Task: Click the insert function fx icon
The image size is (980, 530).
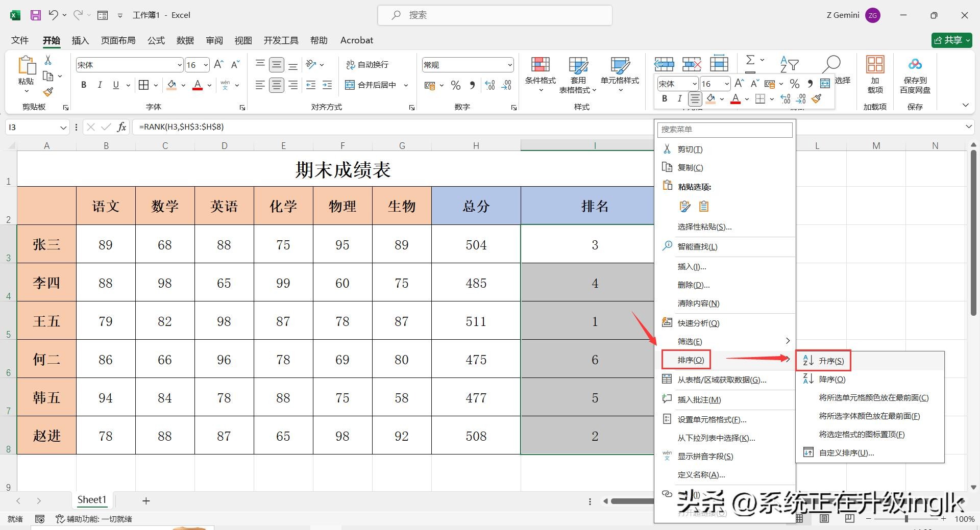Action: coord(121,127)
